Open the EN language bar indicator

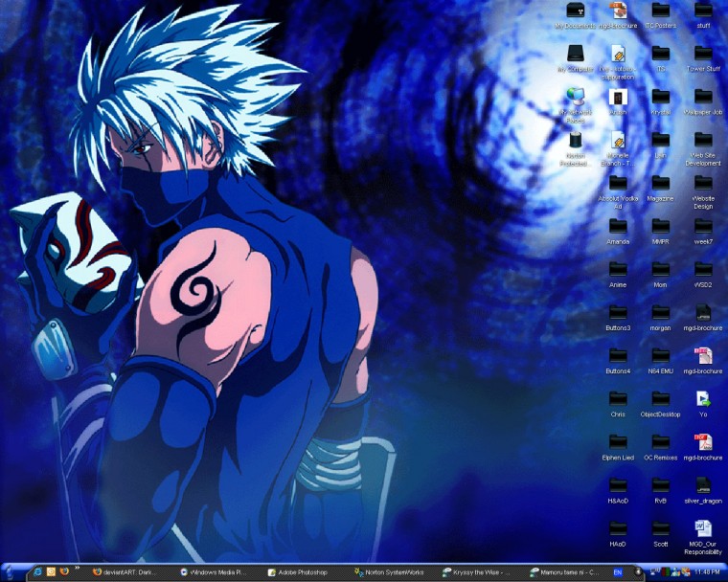[618, 572]
